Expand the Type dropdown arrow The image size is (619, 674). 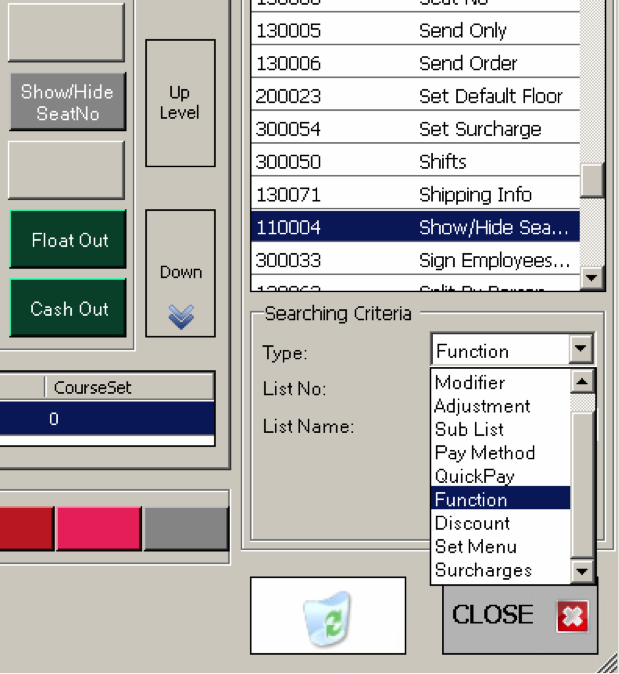(581, 350)
